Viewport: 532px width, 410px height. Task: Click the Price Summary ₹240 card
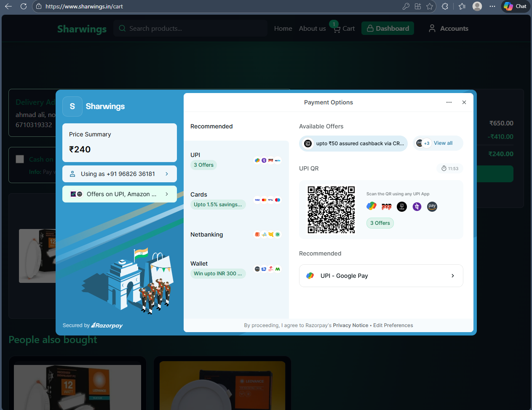click(x=120, y=143)
